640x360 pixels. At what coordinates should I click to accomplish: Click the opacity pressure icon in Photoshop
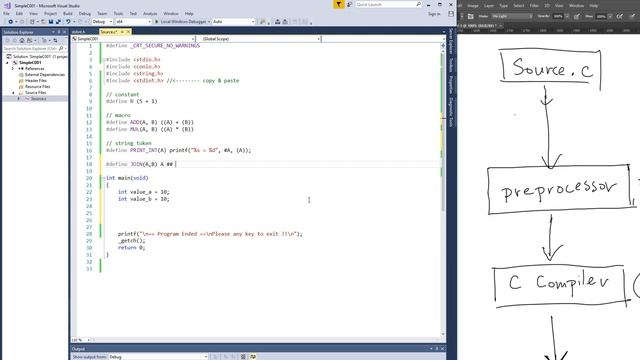(x=576, y=16)
